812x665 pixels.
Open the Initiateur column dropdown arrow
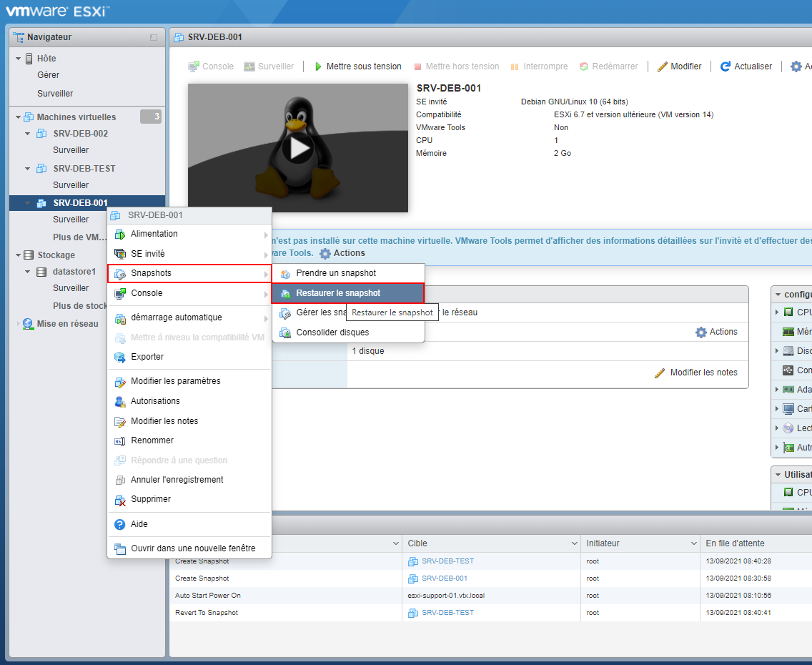694,543
